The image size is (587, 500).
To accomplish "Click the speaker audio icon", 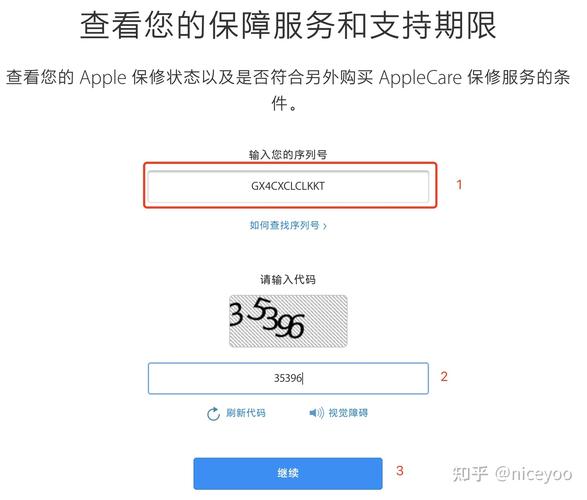I will (x=316, y=413).
